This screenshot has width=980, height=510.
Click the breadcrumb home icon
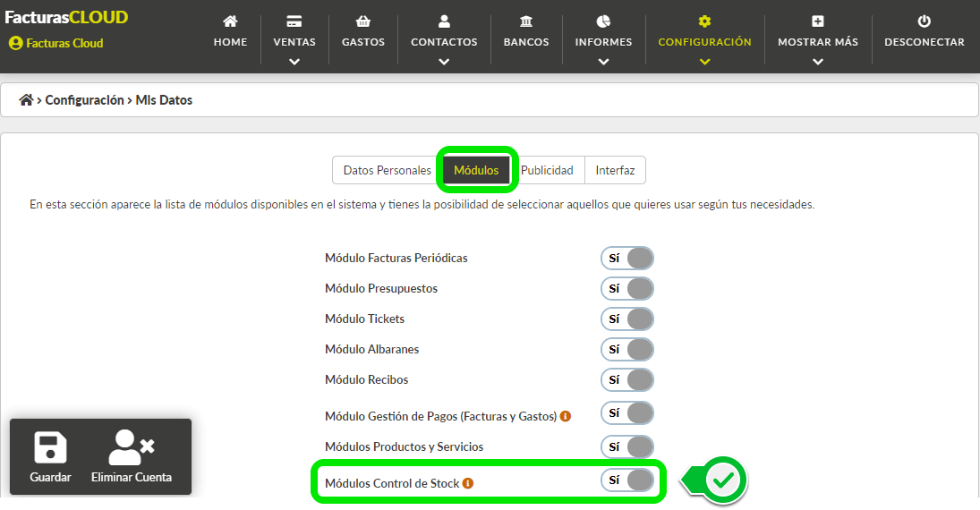tap(26, 100)
